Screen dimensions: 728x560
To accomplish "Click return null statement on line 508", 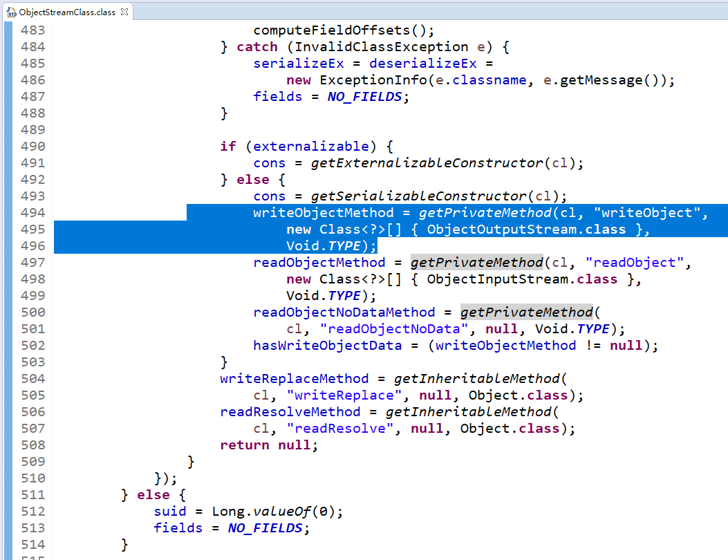I will pyautogui.click(x=269, y=445).
